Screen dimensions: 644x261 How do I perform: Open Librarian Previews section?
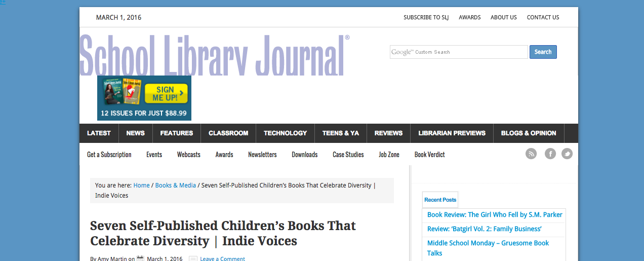[x=452, y=133]
